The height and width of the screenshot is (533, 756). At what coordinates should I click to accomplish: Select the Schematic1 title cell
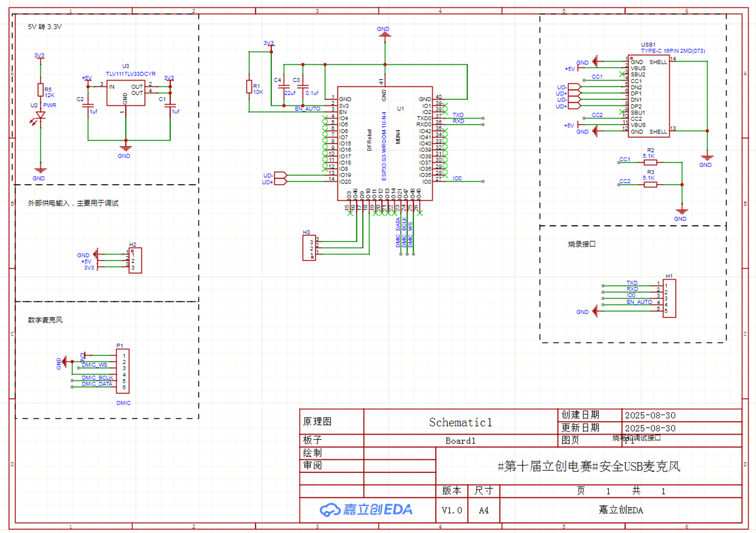pyautogui.click(x=460, y=422)
